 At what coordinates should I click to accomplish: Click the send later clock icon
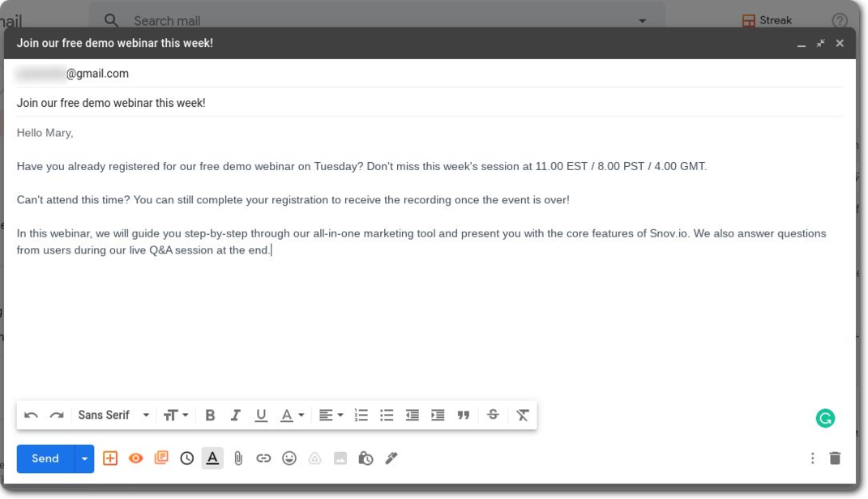(187, 458)
